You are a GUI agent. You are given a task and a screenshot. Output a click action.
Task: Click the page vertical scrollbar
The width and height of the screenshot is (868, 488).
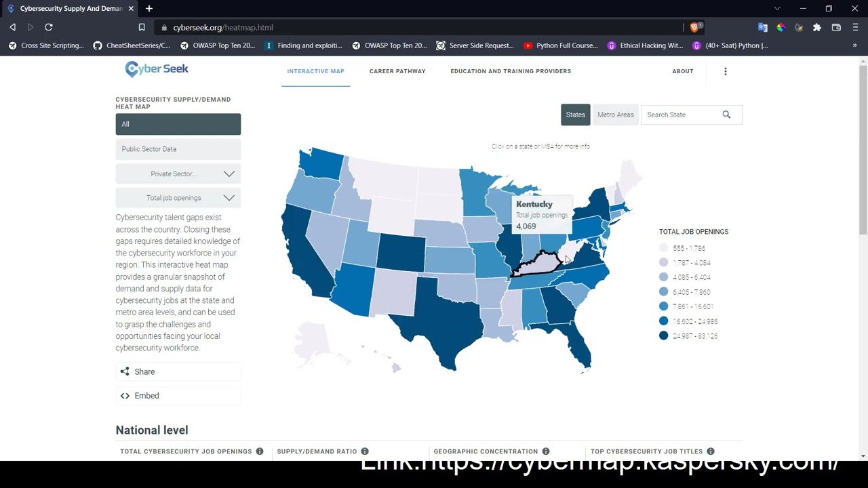pos(863,149)
